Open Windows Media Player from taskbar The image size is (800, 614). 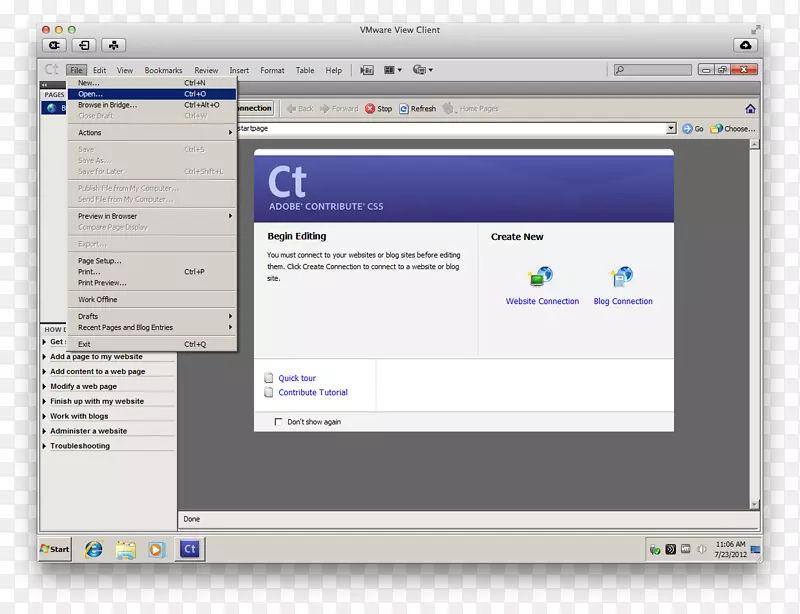click(156, 549)
